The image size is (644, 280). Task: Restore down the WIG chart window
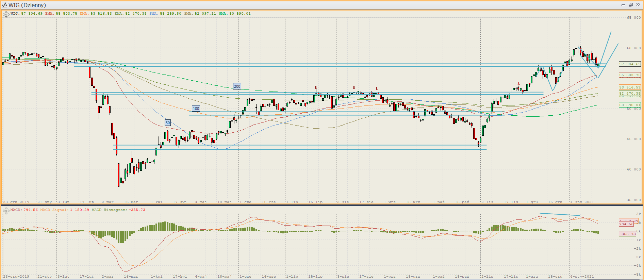(x=630, y=5)
